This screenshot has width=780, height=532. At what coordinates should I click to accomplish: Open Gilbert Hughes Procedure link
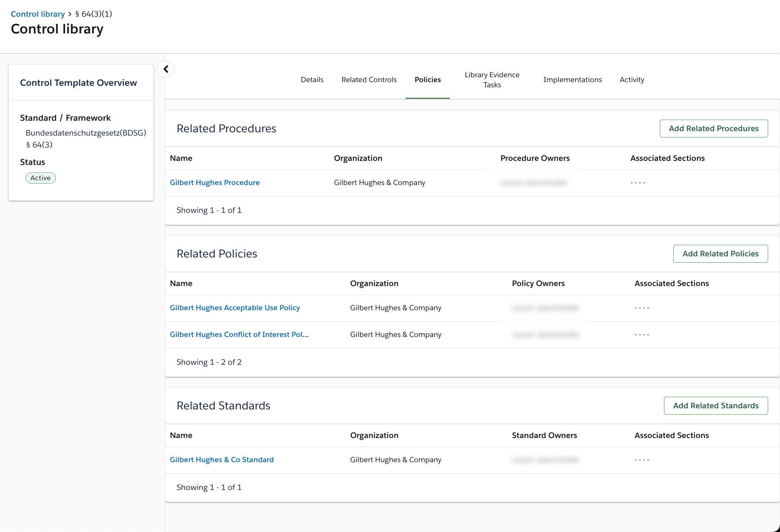(x=215, y=182)
